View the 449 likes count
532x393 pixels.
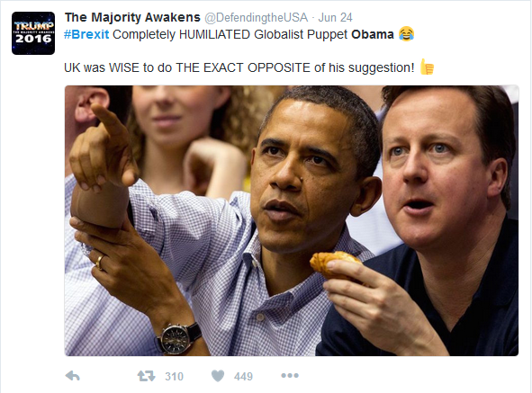point(243,377)
